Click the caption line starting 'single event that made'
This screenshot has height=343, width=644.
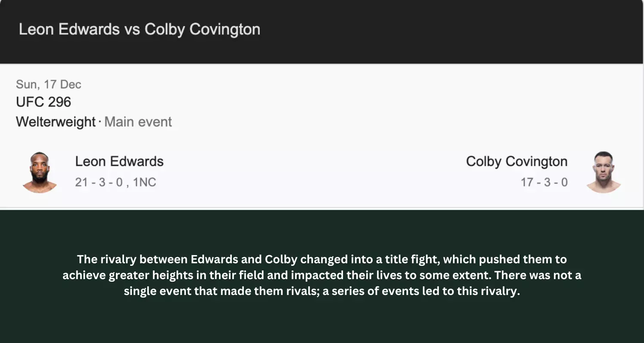(x=322, y=291)
